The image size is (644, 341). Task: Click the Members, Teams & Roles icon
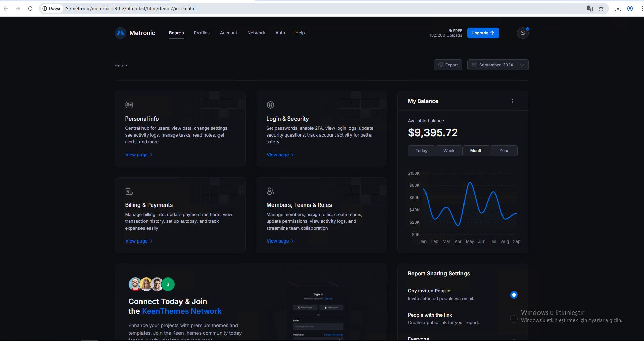(x=270, y=191)
